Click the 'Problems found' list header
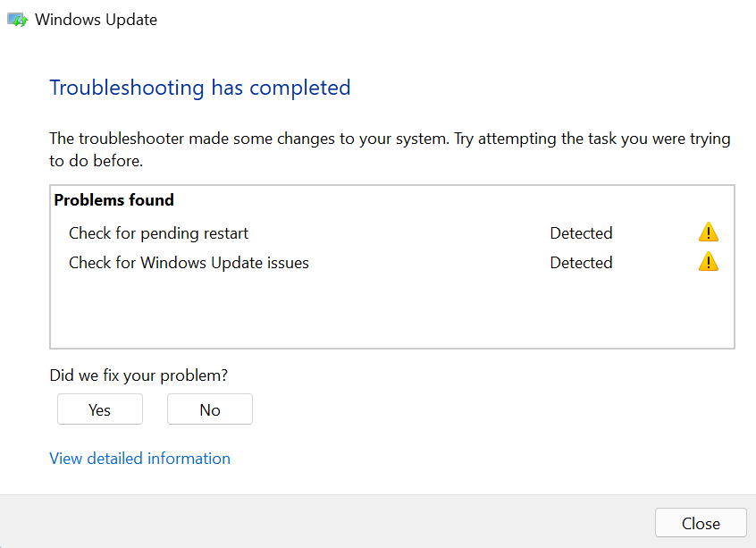 [114, 200]
